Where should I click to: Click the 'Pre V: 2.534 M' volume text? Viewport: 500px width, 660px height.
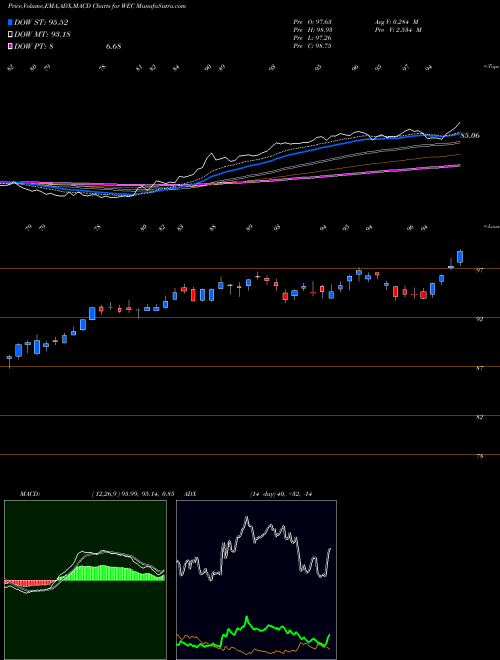click(x=398, y=30)
